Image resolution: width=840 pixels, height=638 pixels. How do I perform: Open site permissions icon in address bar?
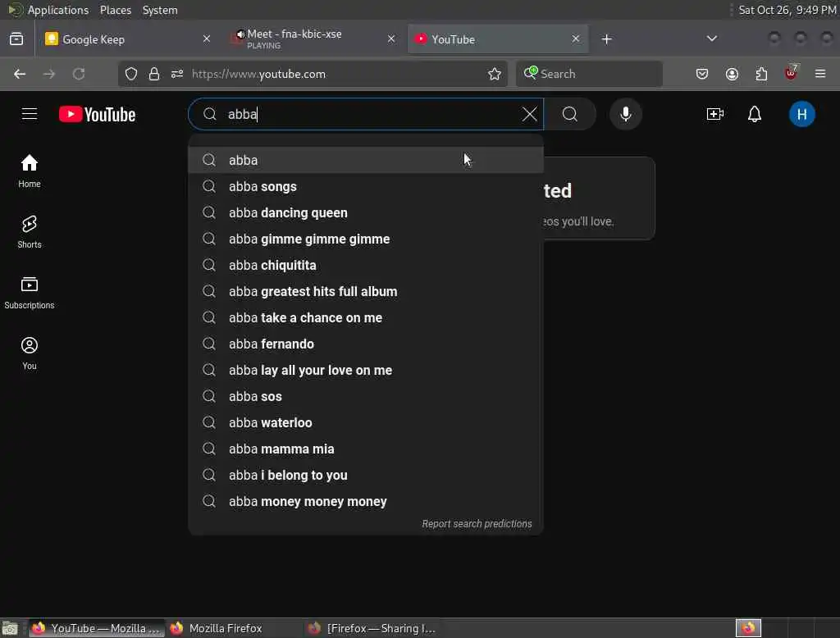177,74
